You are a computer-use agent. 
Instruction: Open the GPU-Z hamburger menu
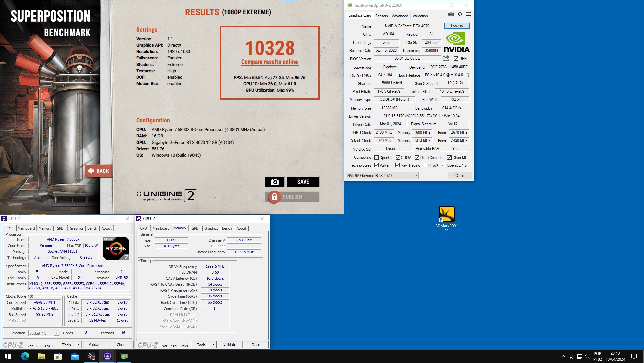click(x=468, y=14)
